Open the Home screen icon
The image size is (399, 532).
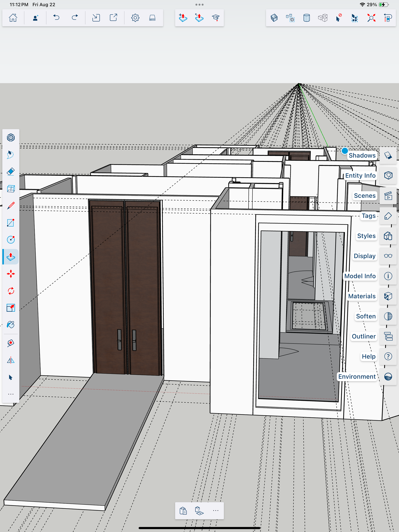coord(13,18)
